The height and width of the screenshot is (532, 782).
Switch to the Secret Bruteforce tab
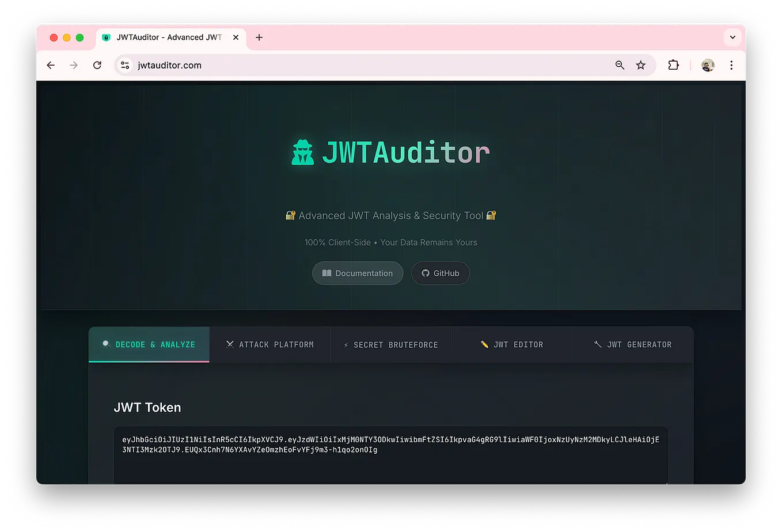point(390,344)
